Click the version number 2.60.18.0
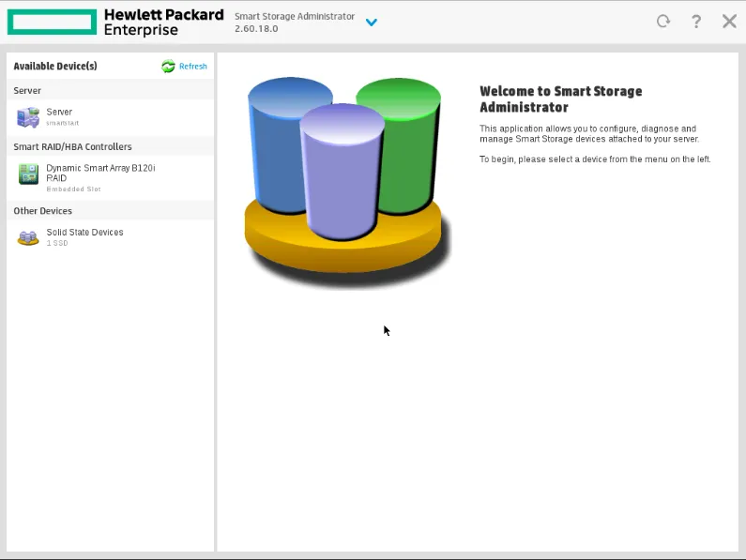 (x=256, y=28)
